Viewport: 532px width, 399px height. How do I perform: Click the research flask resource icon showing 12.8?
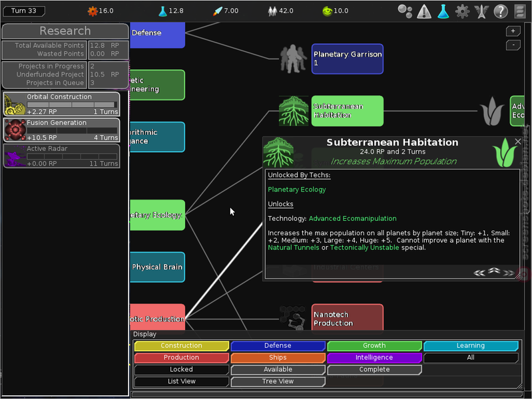[162, 11]
